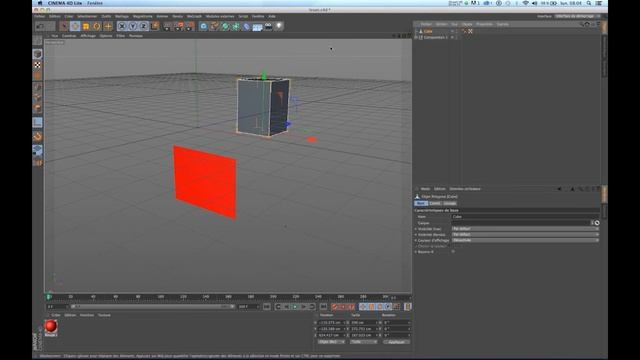640x360 pixels.
Task: Click the timeline range slider bar
Action: 152,307
